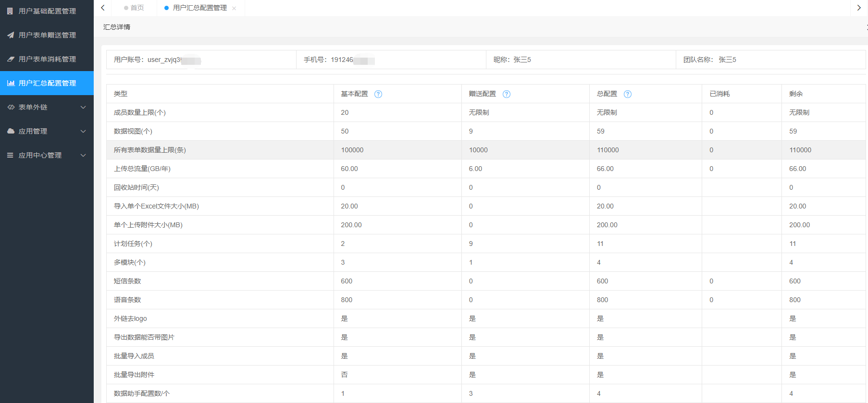Open 用户表单赠送管理 in the sidebar

point(47,35)
